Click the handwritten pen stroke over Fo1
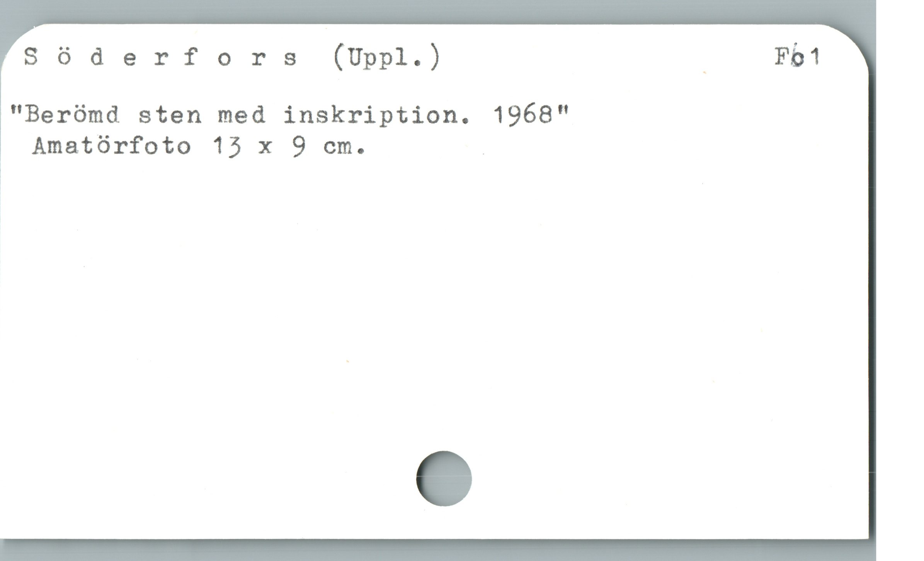The width and height of the screenshot is (924, 561). click(x=796, y=59)
